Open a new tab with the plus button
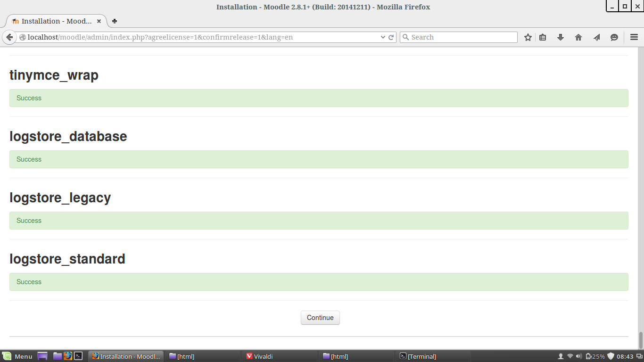 point(115,21)
